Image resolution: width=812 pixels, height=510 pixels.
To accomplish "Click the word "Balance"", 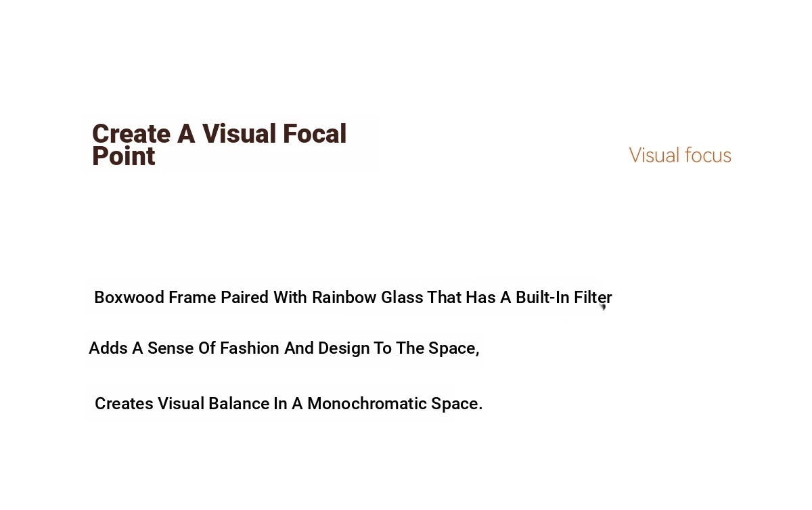I will coord(239,404).
